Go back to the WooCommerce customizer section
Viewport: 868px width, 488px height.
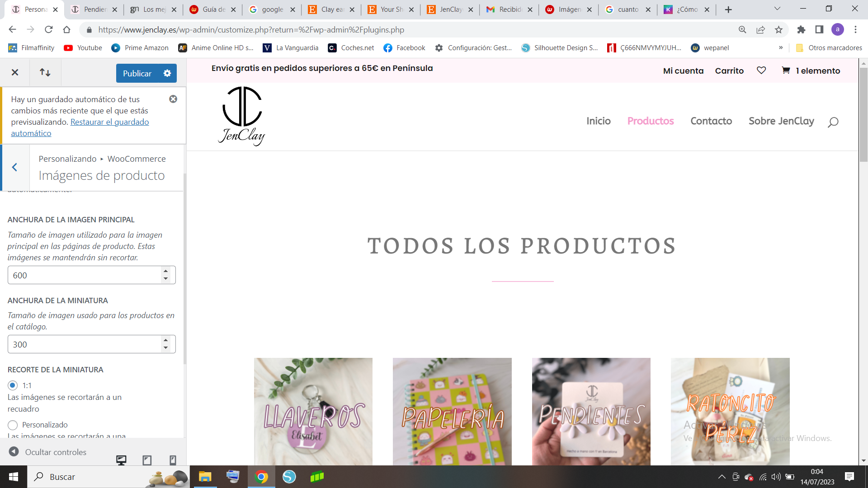[15, 167]
